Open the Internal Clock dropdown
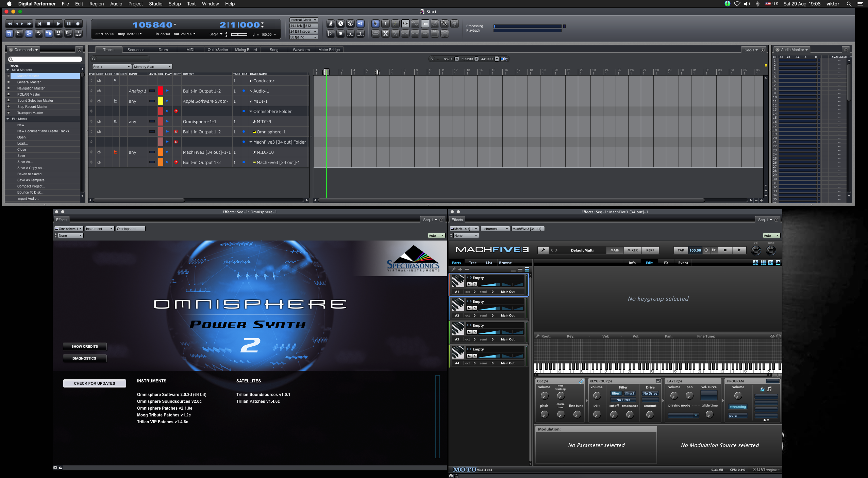The width and height of the screenshot is (868, 478). (x=303, y=20)
